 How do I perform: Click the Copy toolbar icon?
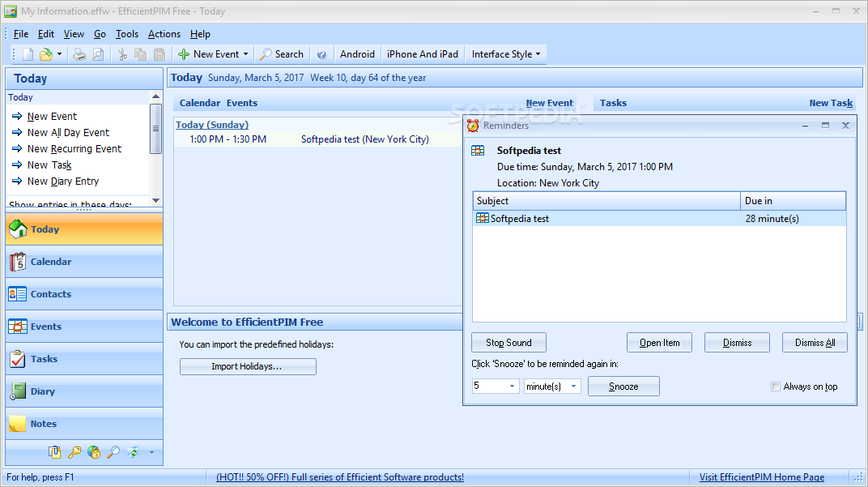point(141,54)
